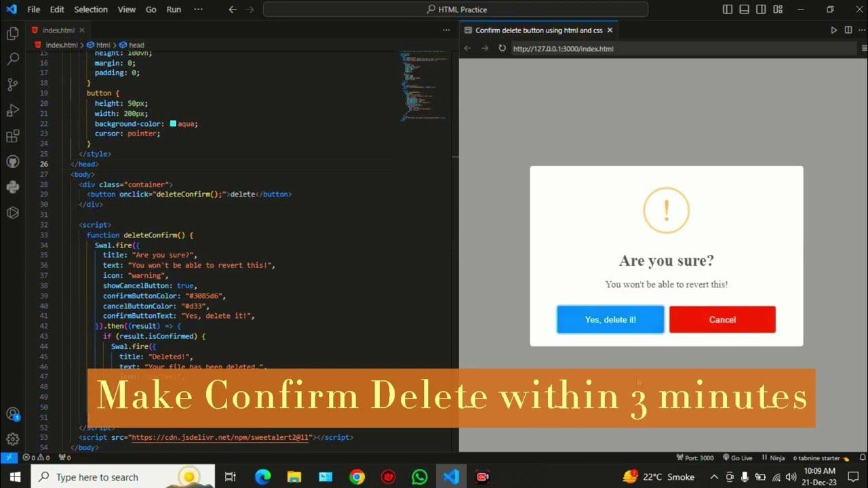The height and width of the screenshot is (488, 868).
Task: Click the aqua color swatch in code
Action: click(x=173, y=123)
